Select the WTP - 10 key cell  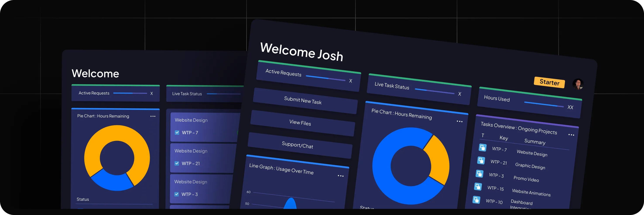pyautogui.click(x=494, y=201)
